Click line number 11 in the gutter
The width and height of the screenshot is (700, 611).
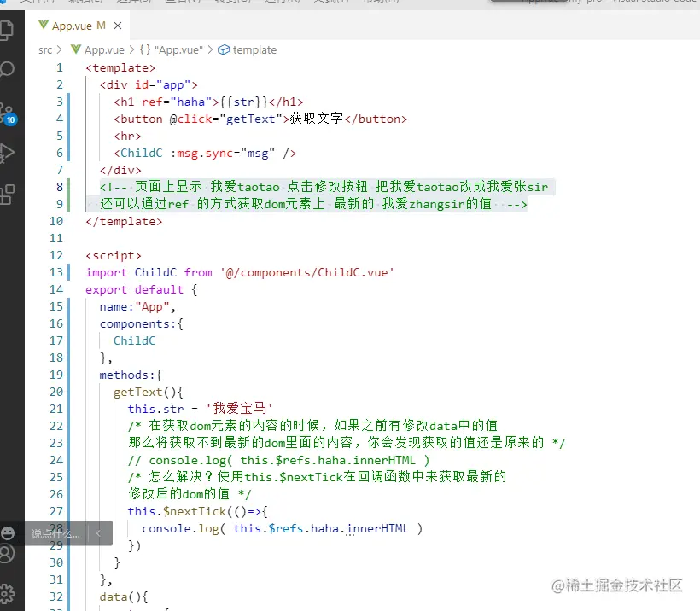pyautogui.click(x=56, y=238)
